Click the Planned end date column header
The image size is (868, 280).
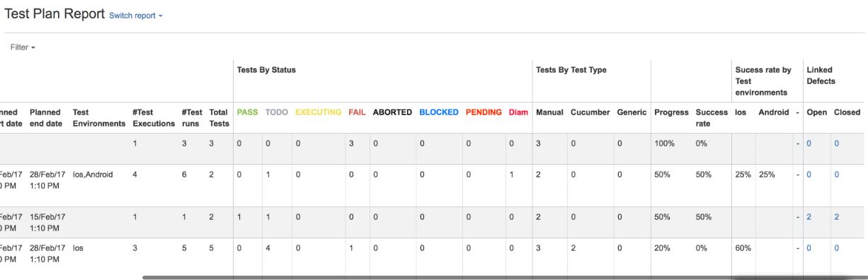47,118
